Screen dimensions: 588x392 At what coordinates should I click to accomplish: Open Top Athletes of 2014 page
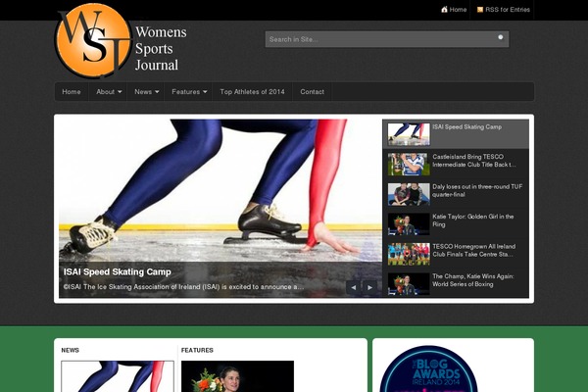(252, 91)
